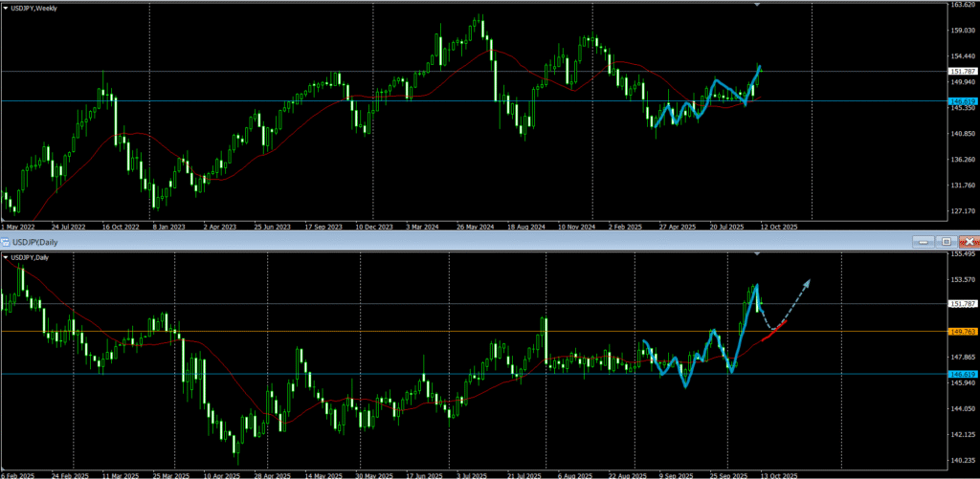Click the 151.787 current price label on daily chart
The width and height of the screenshot is (980, 479).
[961, 304]
